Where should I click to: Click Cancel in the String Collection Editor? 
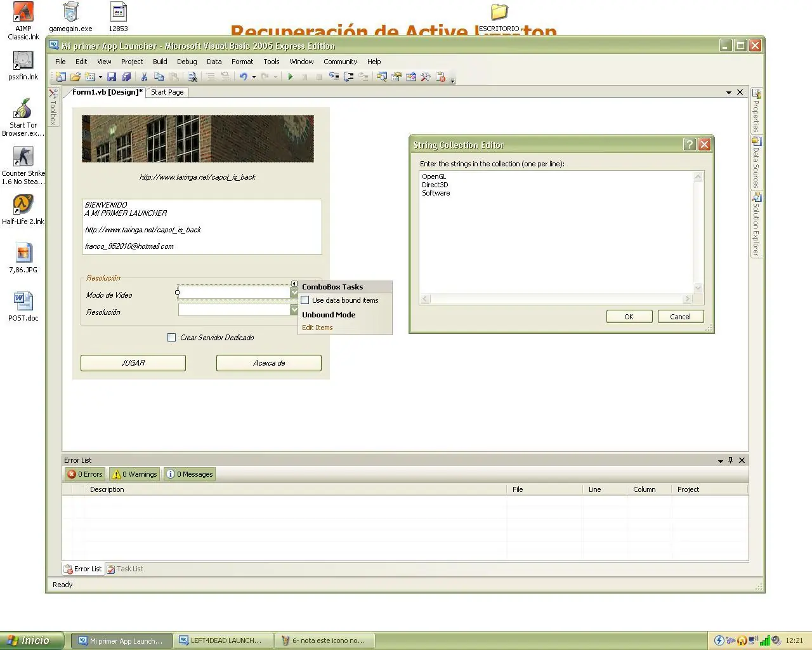[680, 317]
